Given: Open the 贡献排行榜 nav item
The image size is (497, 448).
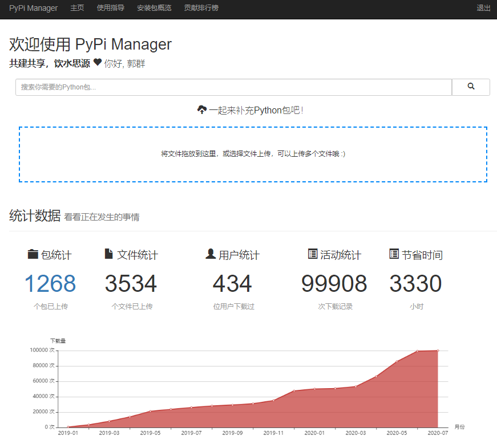Looking at the screenshot, I should [x=201, y=8].
